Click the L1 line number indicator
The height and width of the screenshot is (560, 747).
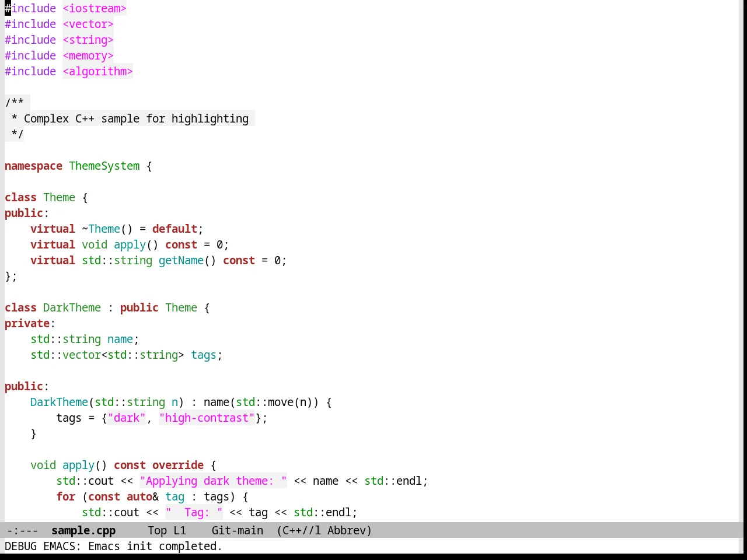click(x=180, y=530)
